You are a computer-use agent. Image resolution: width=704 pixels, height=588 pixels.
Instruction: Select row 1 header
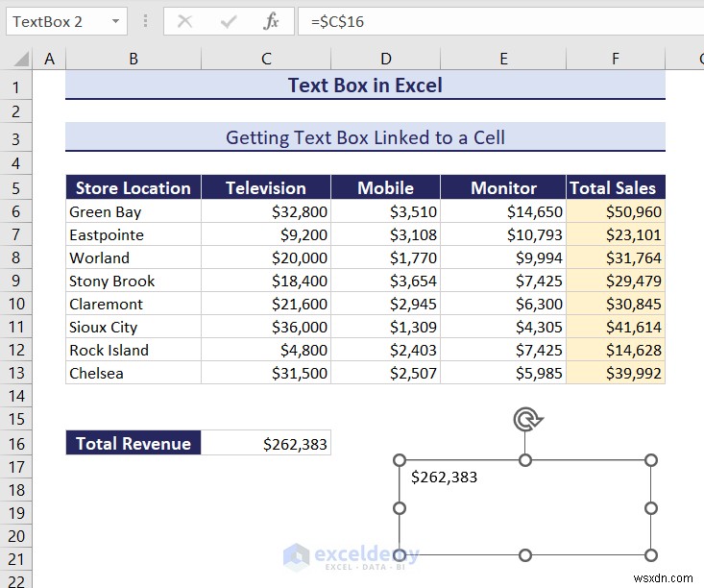(x=15, y=86)
